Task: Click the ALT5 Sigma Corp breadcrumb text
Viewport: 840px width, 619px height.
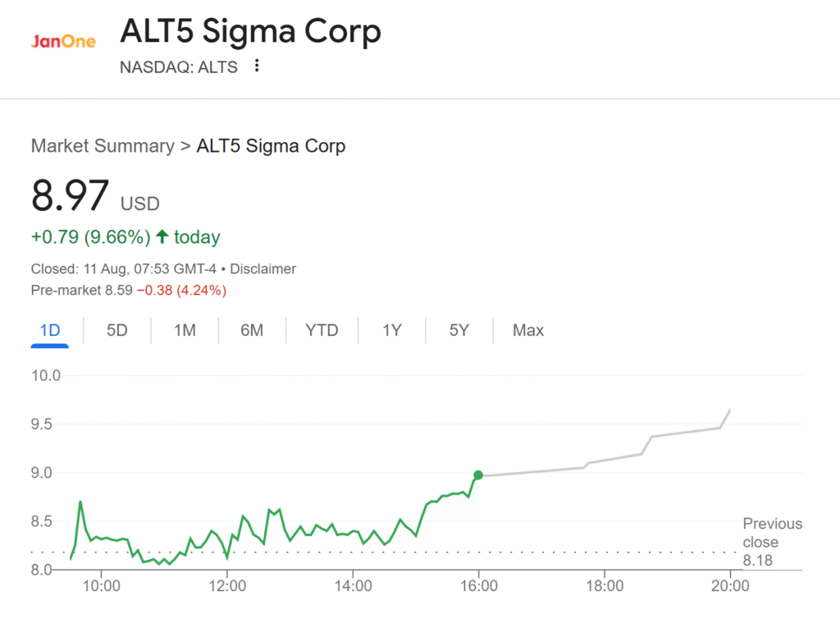Action: pos(271,146)
